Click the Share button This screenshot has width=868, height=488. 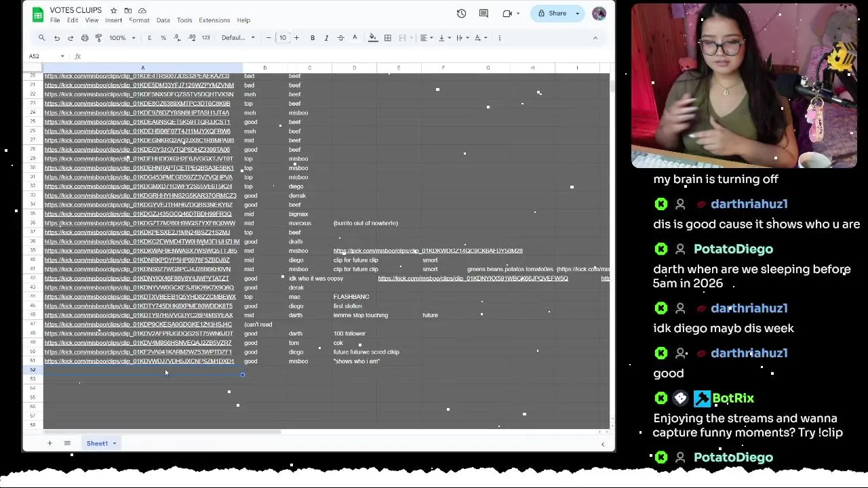coord(552,14)
